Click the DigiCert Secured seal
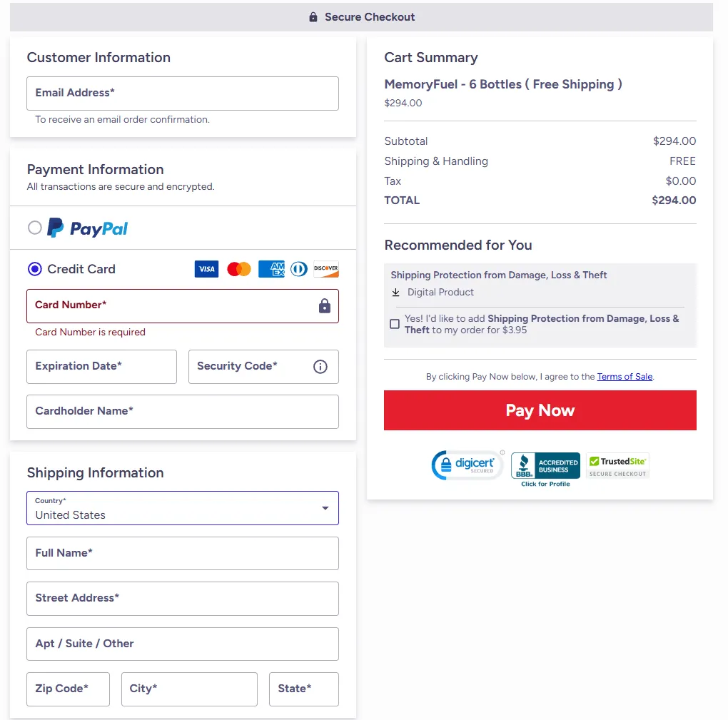 (x=467, y=465)
